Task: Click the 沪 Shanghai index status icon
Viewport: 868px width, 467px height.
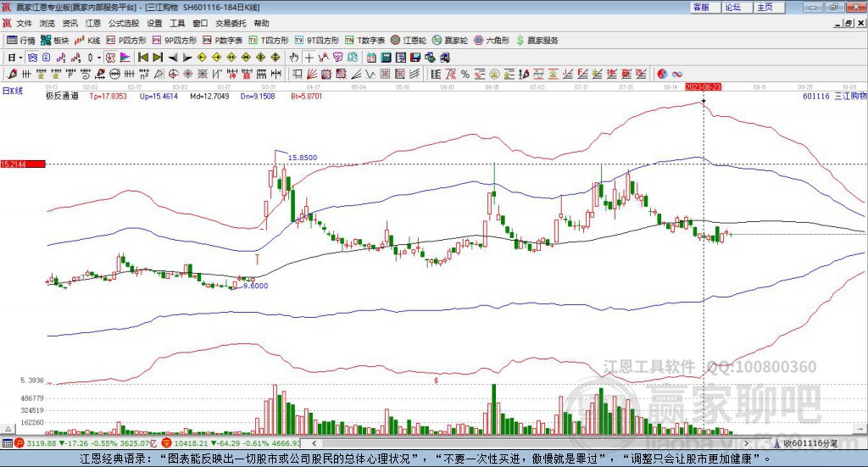Action: (19, 443)
